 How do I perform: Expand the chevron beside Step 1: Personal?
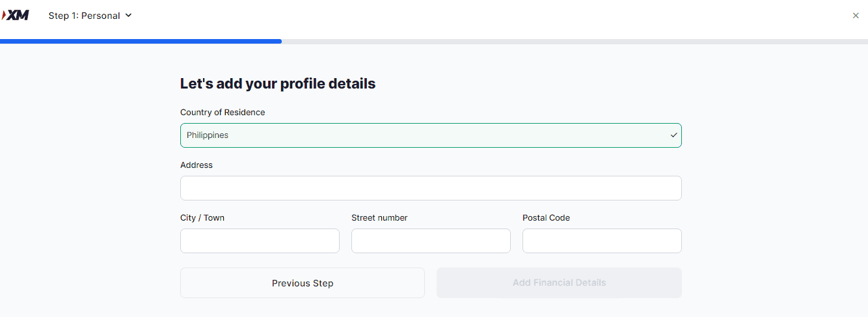(128, 15)
